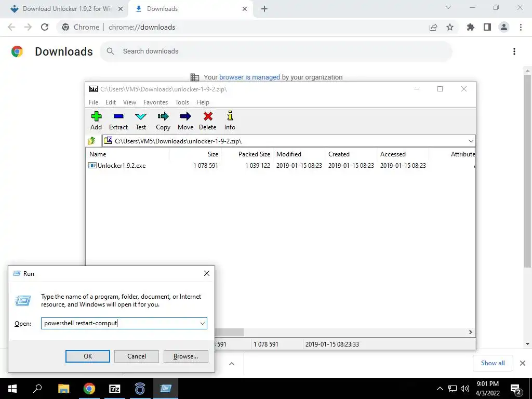
Task: Switch to 7-Zip in the taskbar
Action: [114, 389]
